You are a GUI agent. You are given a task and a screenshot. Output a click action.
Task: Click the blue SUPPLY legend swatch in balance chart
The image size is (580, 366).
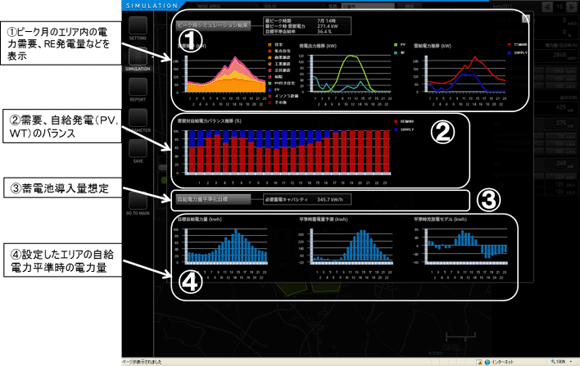tap(395, 130)
